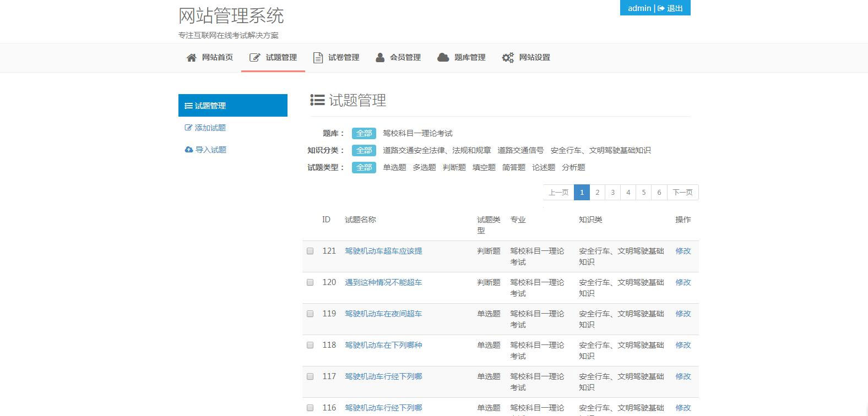Click 修改 for question ID 120
868x416 pixels.
pos(683,282)
